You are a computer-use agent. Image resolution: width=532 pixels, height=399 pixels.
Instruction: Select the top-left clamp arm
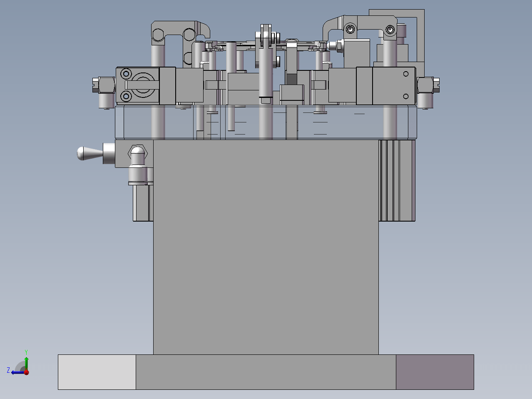(x=180, y=33)
